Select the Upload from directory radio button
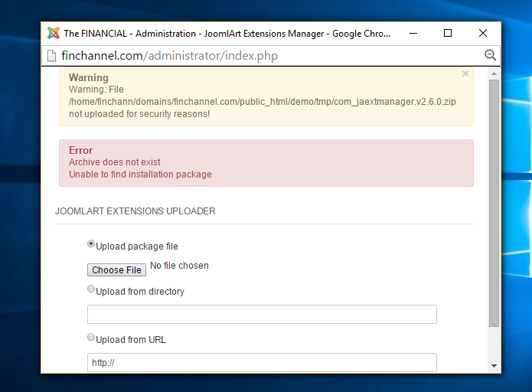The width and height of the screenshot is (532, 392). [91, 289]
